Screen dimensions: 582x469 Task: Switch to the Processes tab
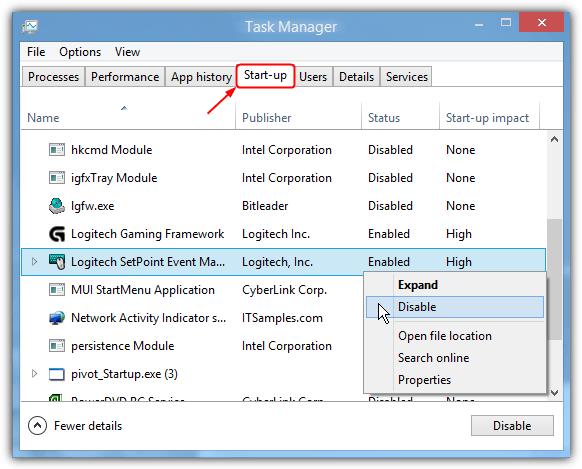(53, 77)
